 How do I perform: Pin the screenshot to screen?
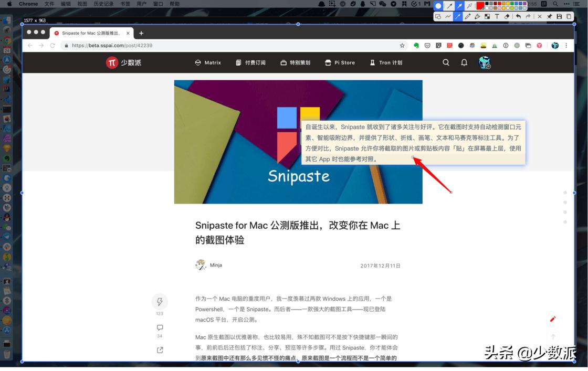549,16
